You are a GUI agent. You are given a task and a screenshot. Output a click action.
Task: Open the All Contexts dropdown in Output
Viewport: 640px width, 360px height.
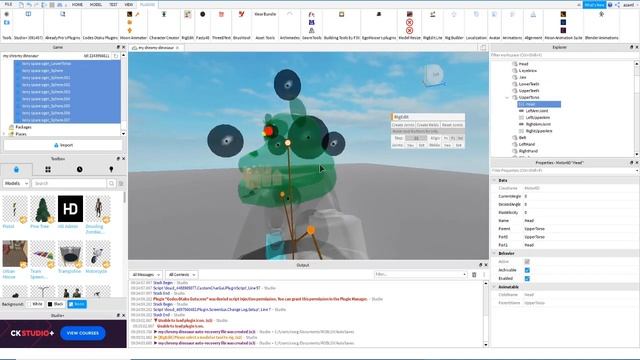[182, 275]
